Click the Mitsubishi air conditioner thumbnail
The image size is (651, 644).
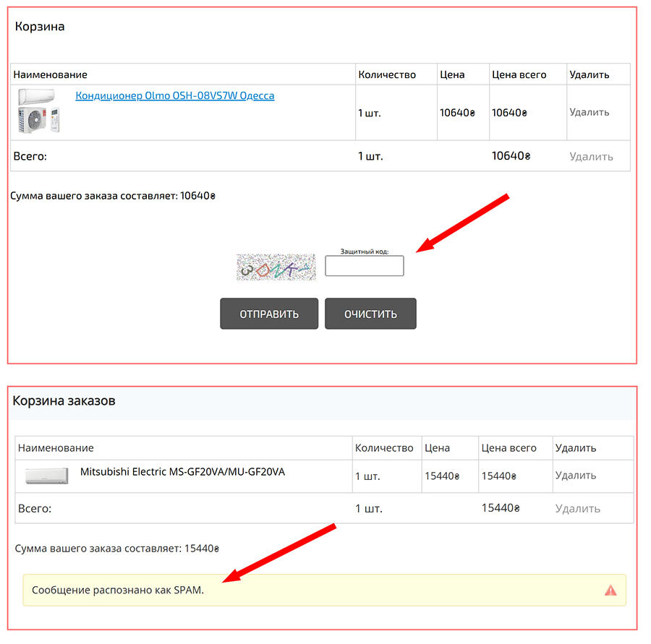(46, 476)
